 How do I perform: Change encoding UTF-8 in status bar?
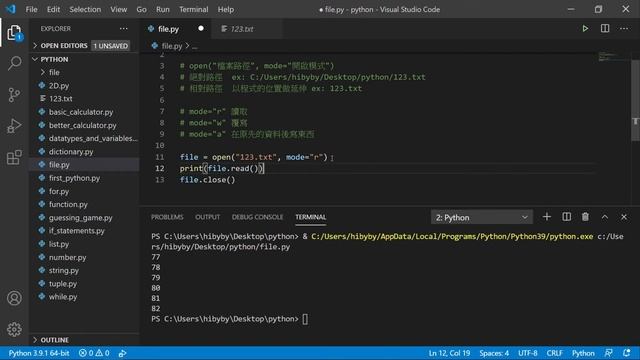coord(527,353)
